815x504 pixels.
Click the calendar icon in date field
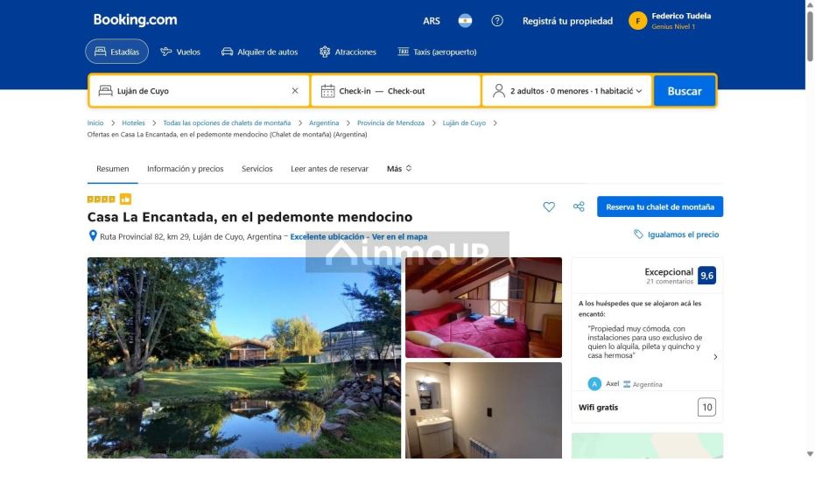(x=327, y=91)
